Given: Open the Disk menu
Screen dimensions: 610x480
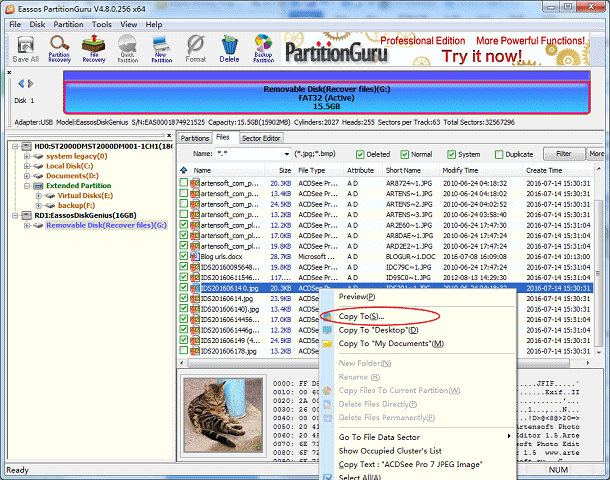Looking at the screenshot, I should pyautogui.click(x=37, y=25).
